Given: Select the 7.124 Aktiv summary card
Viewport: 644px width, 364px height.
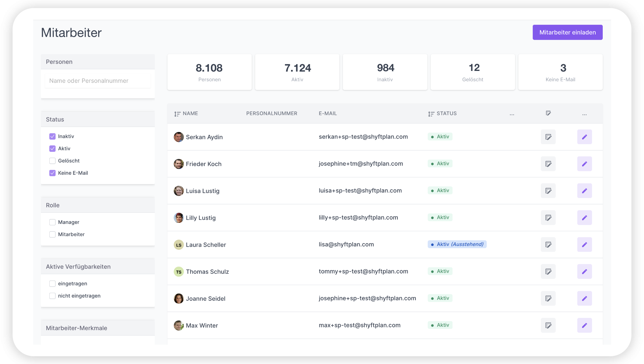Looking at the screenshot, I should click(x=297, y=72).
